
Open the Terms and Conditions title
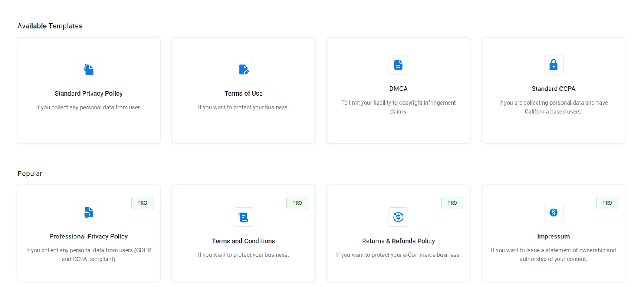coord(244,241)
